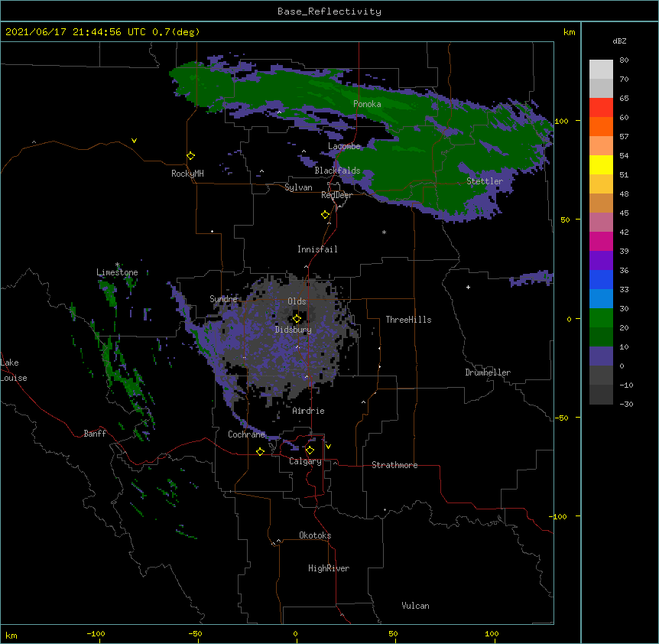Image resolution: width=659 pixels, height=644 pixels.
Task: Click the Didsbury town label
Action: (293, 330)
